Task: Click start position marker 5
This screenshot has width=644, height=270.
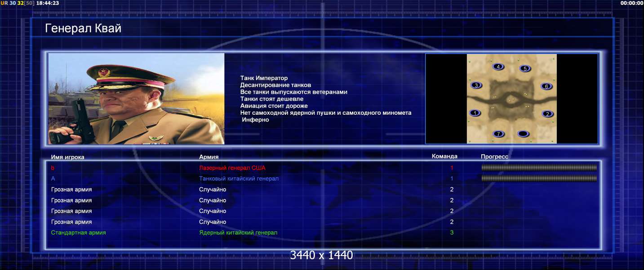Action: tap(524, 68)
